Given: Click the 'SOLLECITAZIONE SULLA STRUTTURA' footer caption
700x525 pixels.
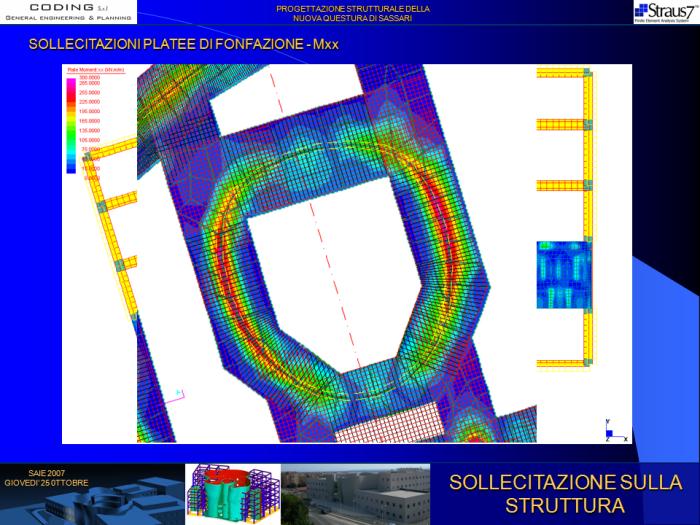Looking at the screenshot, I should point(565,493).
